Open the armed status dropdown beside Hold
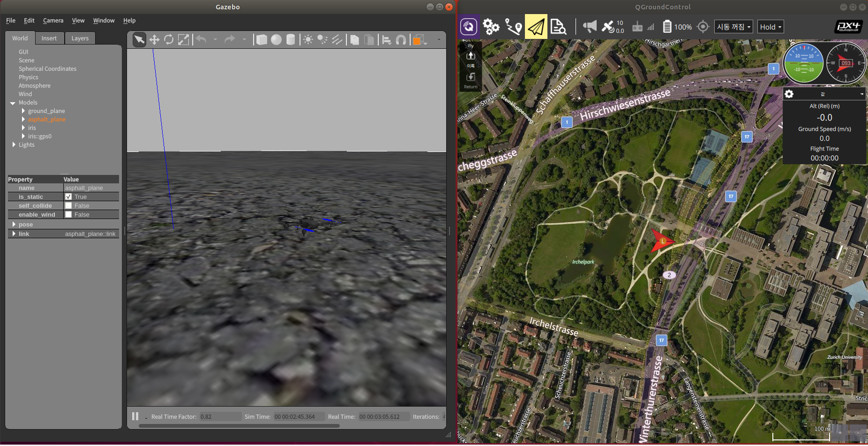The height and width of the screenshot is (446, 868). [733, 27]
